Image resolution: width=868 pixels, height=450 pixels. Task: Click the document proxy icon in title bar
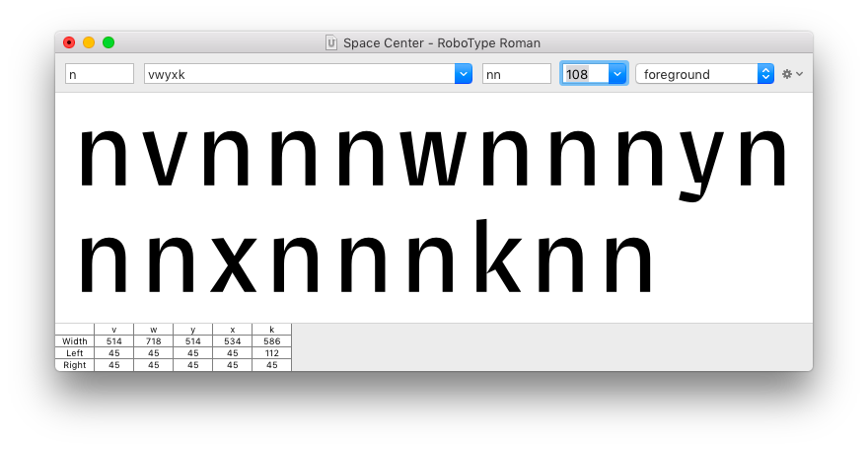[331, 42]
